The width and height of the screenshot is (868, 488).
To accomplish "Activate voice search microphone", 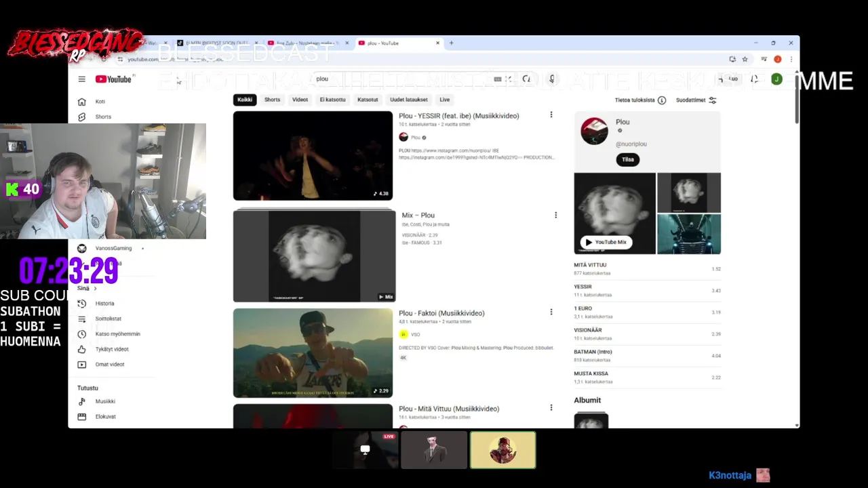I will coord(552,79).
